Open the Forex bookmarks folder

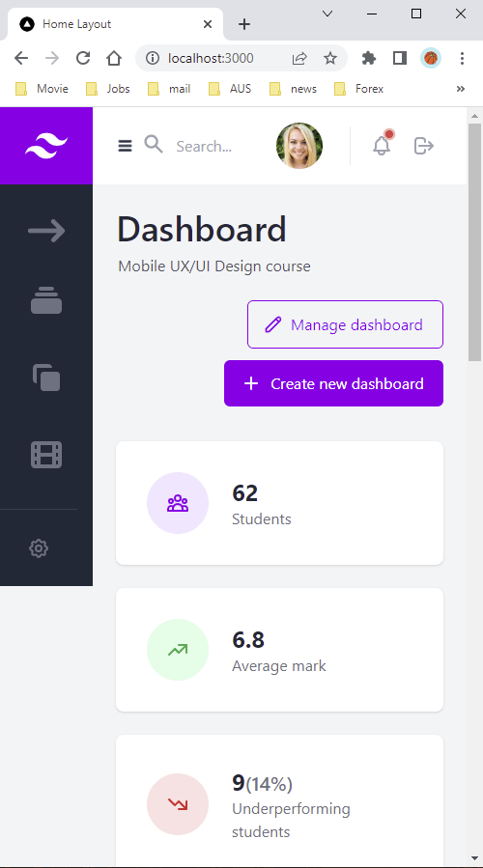359,89
